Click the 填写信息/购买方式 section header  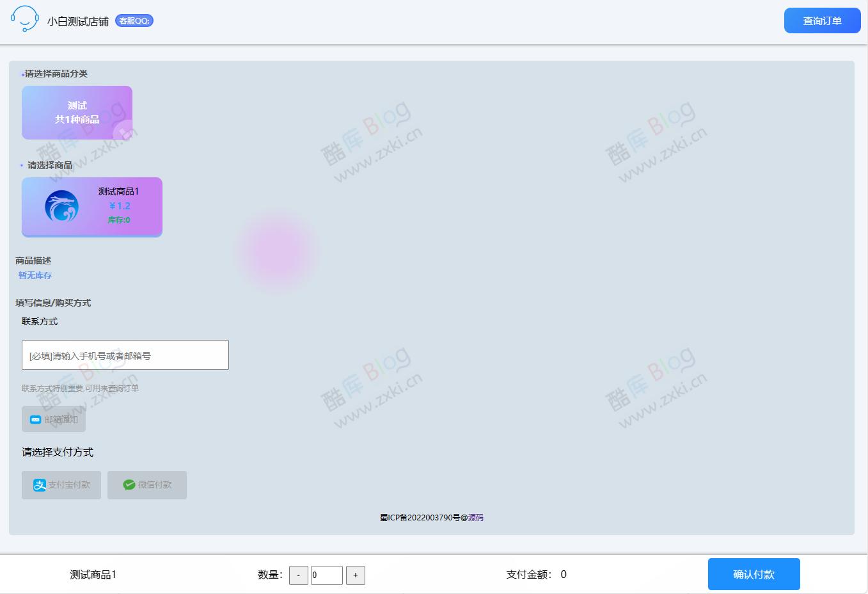(53, 301)
